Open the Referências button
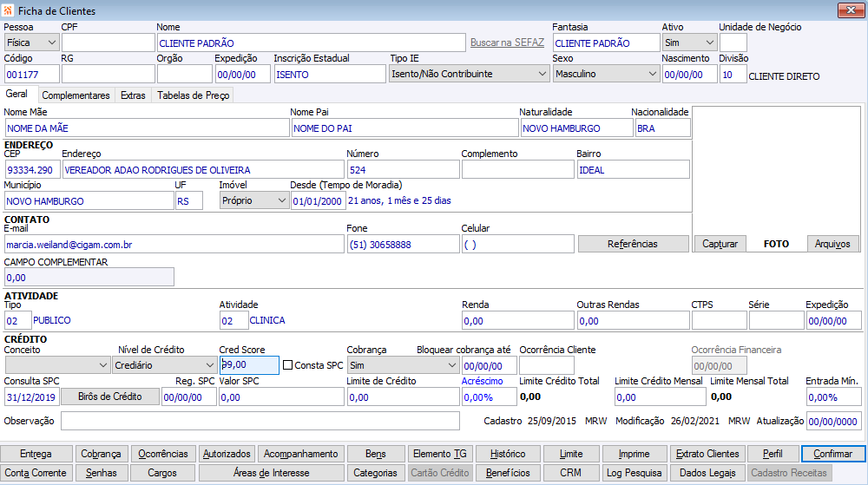Viewport: 868px width, 485px height. point(632,244)
